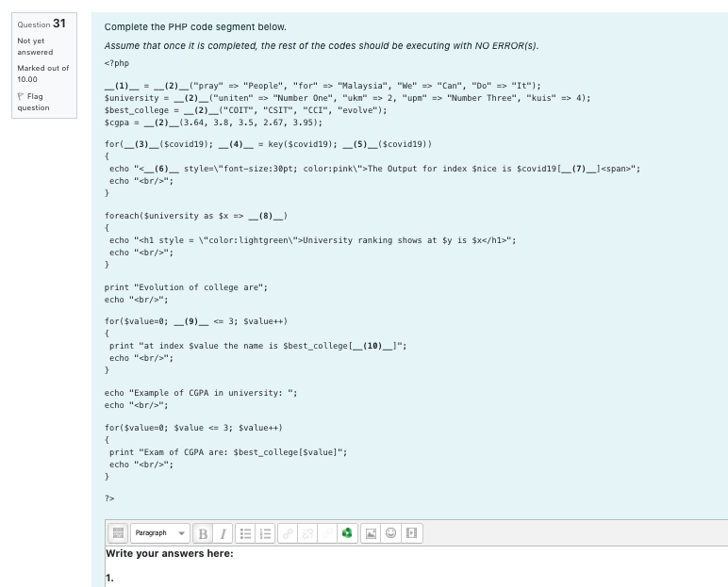The image size is (728, 587).
Task: Insert an unordered bullet list
Action: click(245, 533)
